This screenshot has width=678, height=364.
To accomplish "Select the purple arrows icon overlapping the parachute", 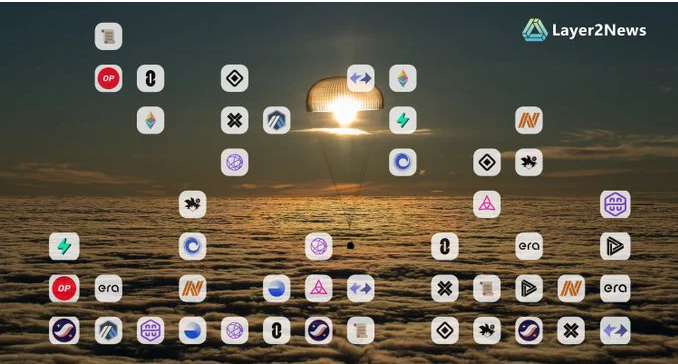I will (x=361, y=78).
